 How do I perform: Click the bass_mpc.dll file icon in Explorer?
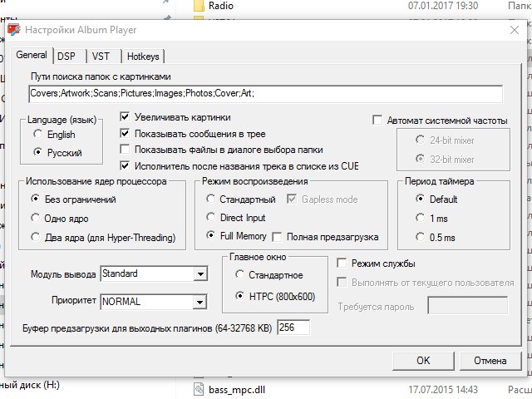pyautogui.click(x=199, y=390)
